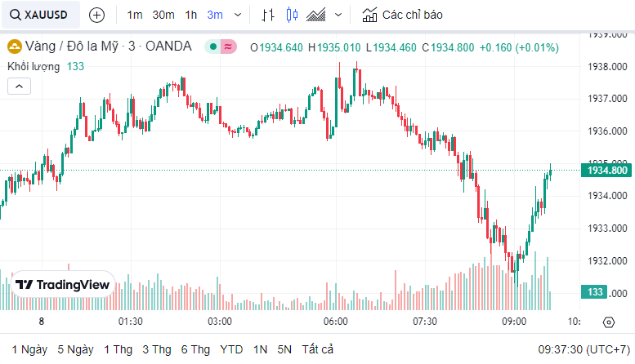Expand the chart style dropdown arrow
635x364 pixels.
(338, 15)
